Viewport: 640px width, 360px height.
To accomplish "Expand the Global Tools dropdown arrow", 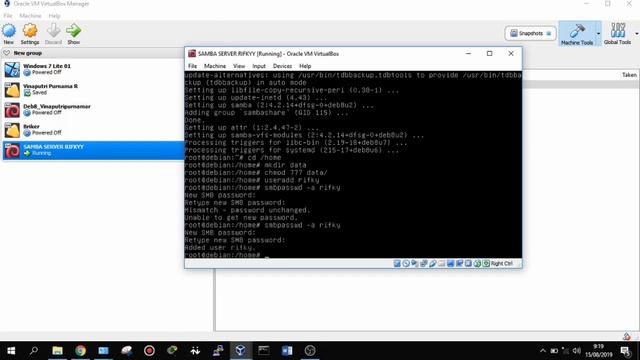I will (636, 33).
